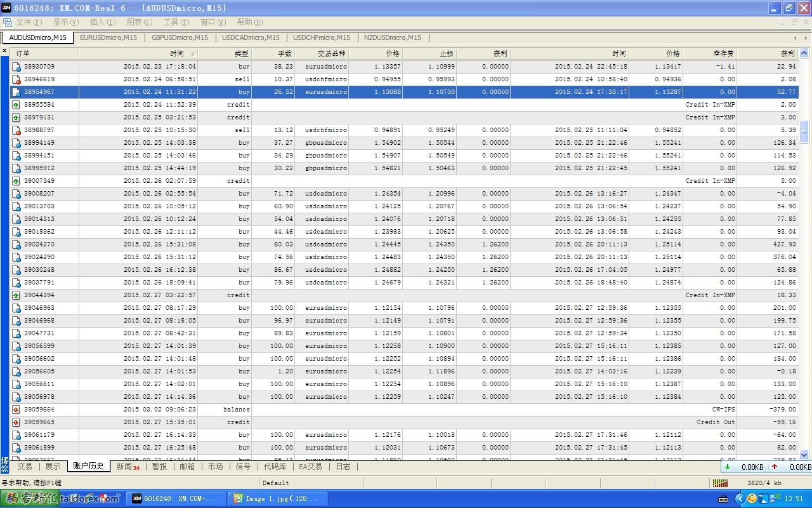Switch to NZDUSDmicro,M15 chart tab
This screenshot has width=812, height=508.
pyautogui.click(x=393, y=37)
